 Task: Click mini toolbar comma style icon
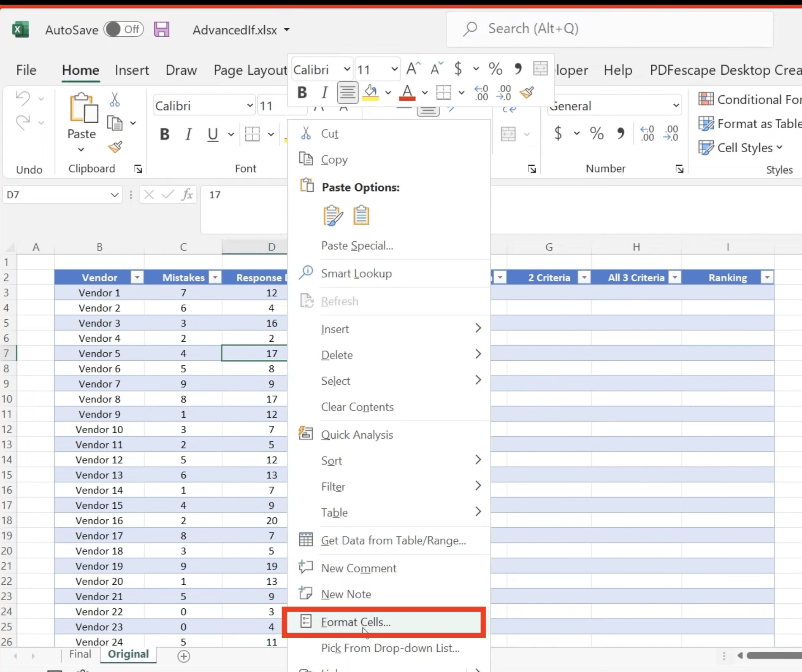518,69
